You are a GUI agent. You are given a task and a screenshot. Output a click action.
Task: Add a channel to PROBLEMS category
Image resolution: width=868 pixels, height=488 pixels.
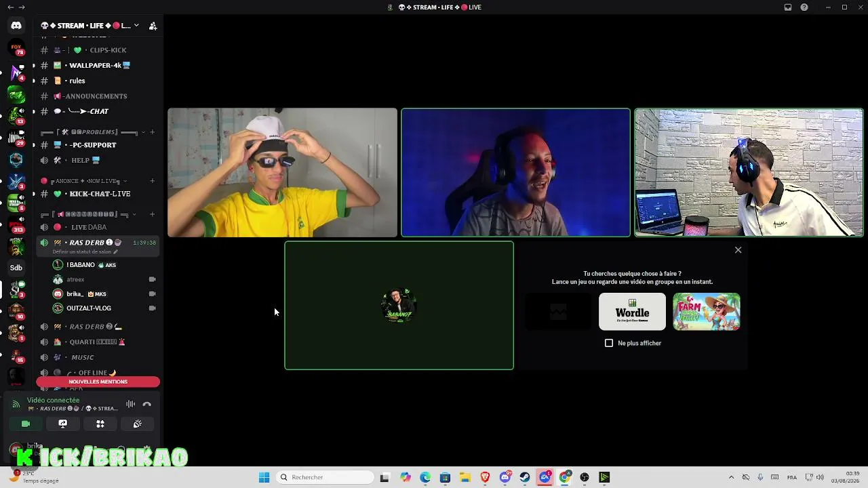coord(152,132)
